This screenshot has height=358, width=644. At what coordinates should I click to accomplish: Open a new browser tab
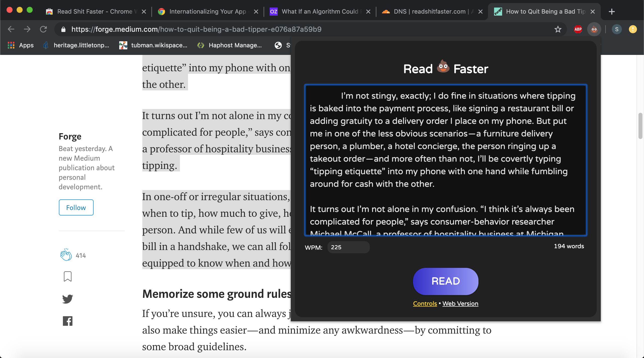[x=612, y=11]
